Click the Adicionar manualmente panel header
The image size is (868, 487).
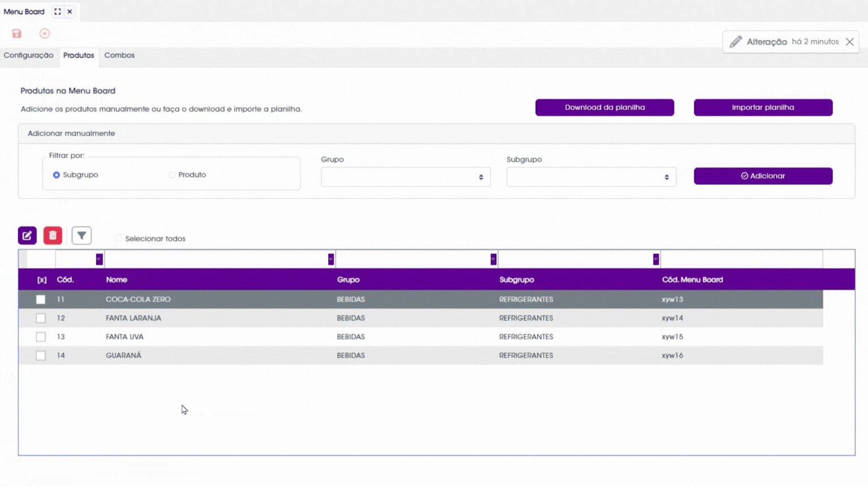click(x=436, y=134)
